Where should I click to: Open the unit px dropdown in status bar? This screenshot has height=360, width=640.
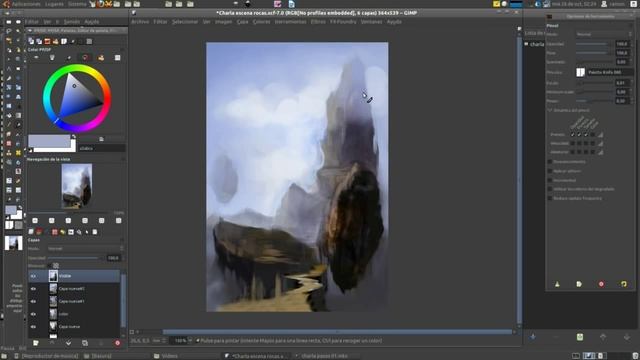160,340
